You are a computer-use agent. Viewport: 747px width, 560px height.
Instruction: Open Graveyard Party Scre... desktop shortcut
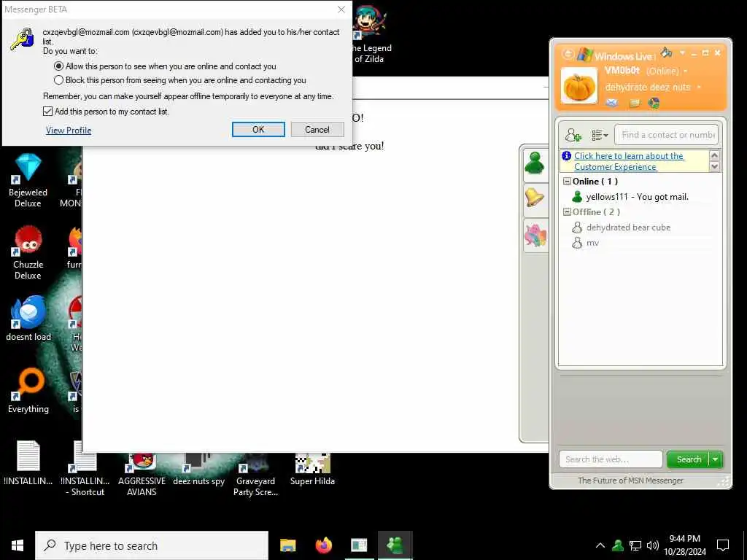255,474
